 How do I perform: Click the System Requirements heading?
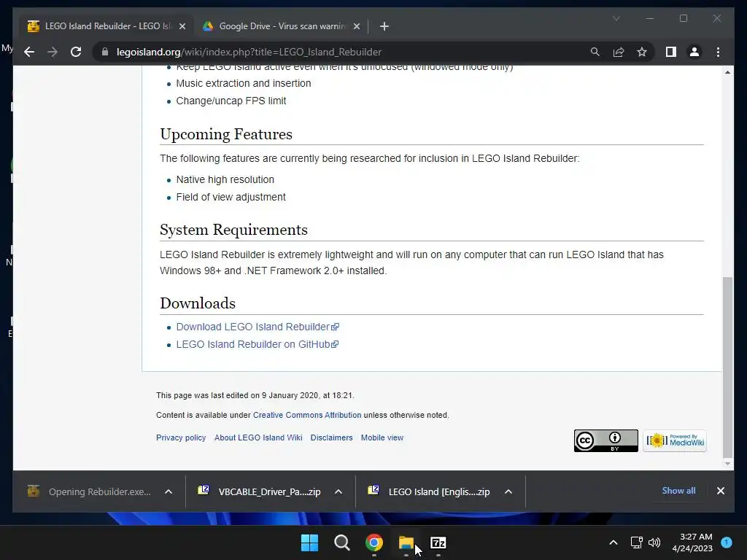(x=234, y=230)
